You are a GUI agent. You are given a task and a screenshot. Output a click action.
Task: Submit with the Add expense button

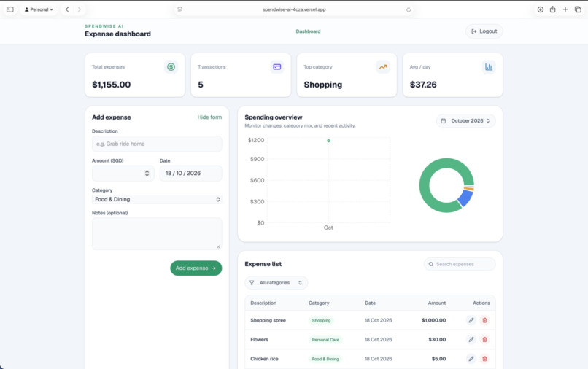pyautogui.click(x=196, y=268)
